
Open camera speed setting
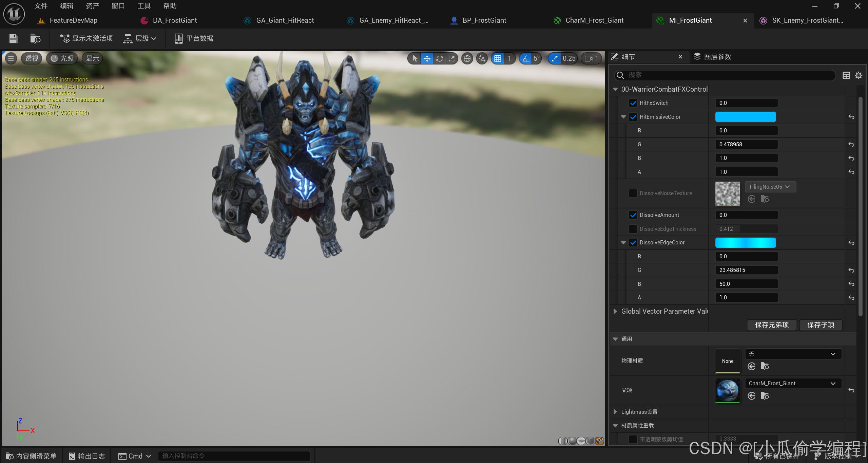click(x=592, y=58)
